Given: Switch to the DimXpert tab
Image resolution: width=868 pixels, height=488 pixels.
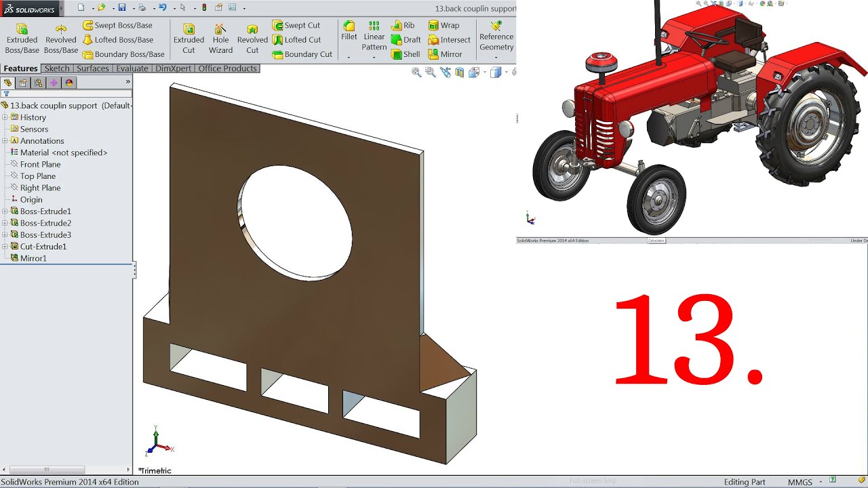Looking at the screenshot, I should coord(173,68).
